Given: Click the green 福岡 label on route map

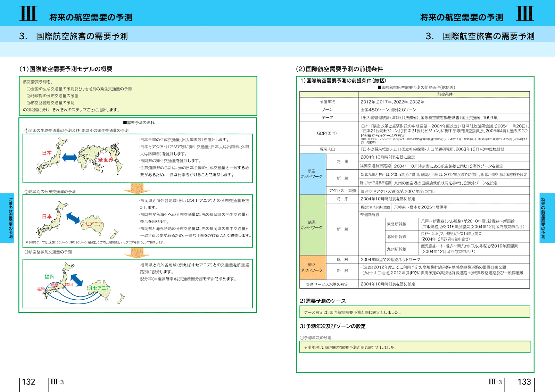Looking at the screenshot, I should (x=49, y=277).
